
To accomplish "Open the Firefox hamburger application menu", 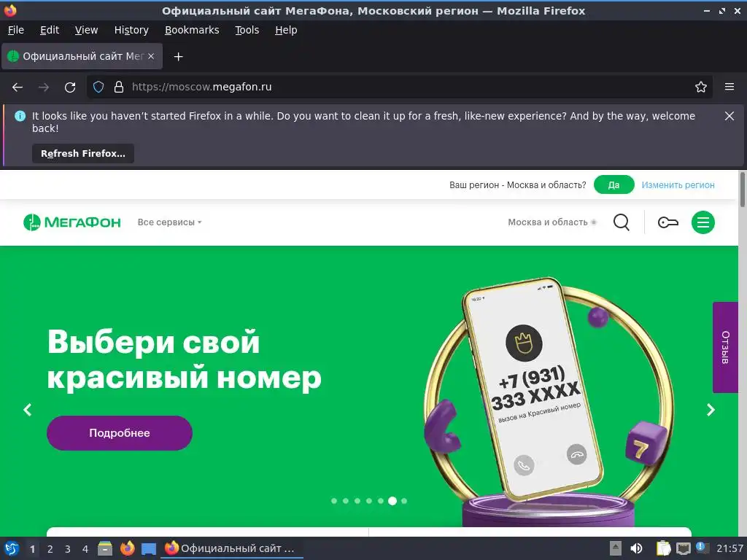I will click(x=729, y=87).
